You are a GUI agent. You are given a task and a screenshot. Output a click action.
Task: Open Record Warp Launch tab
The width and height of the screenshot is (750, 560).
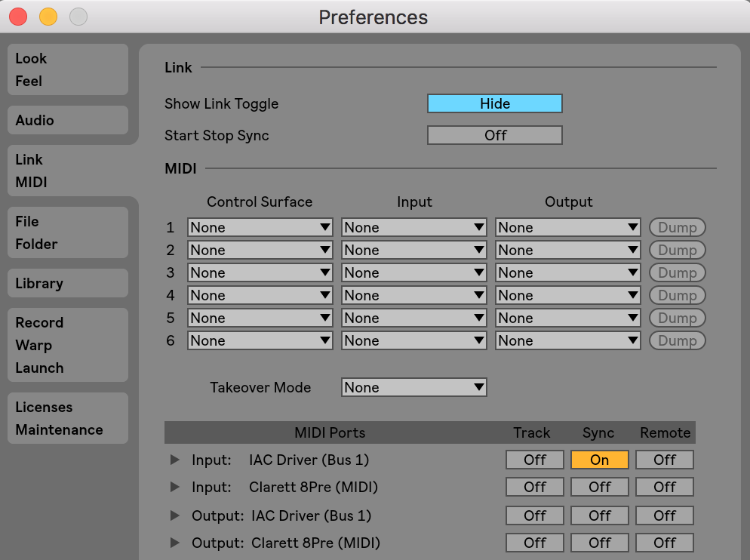point(68,345)
